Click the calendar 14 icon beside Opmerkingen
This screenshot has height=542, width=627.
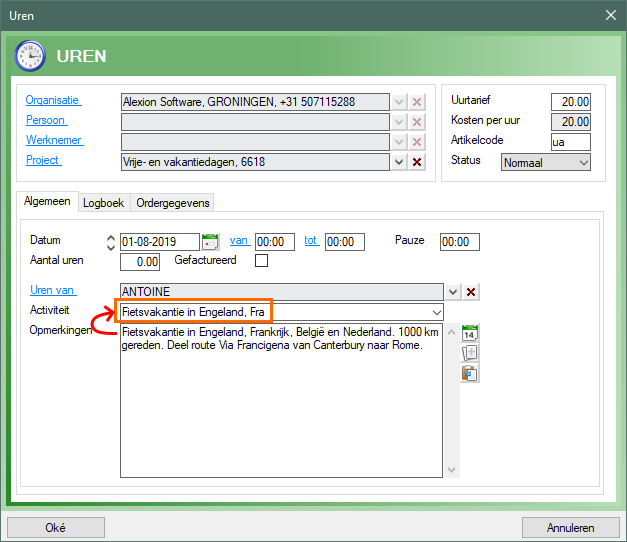[470, 333]
